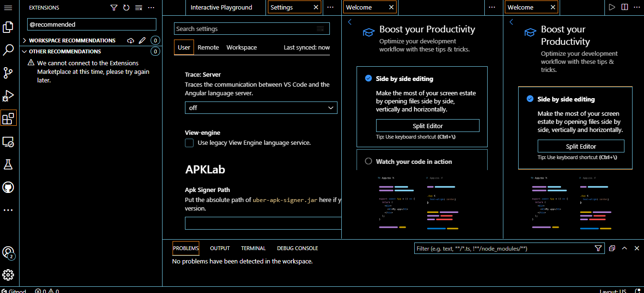Click the Problems filter funnel icon
644x293 pixels.
pos(598,248)
